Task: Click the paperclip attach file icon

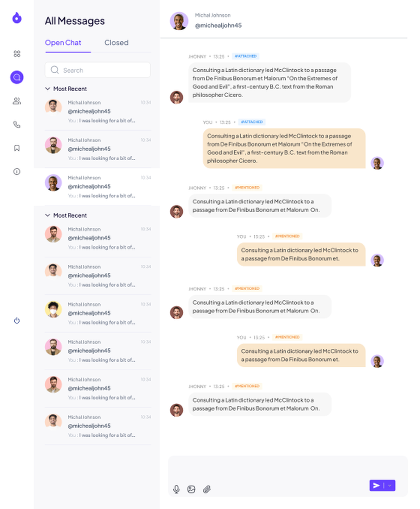Action: (x=207, y=489)
